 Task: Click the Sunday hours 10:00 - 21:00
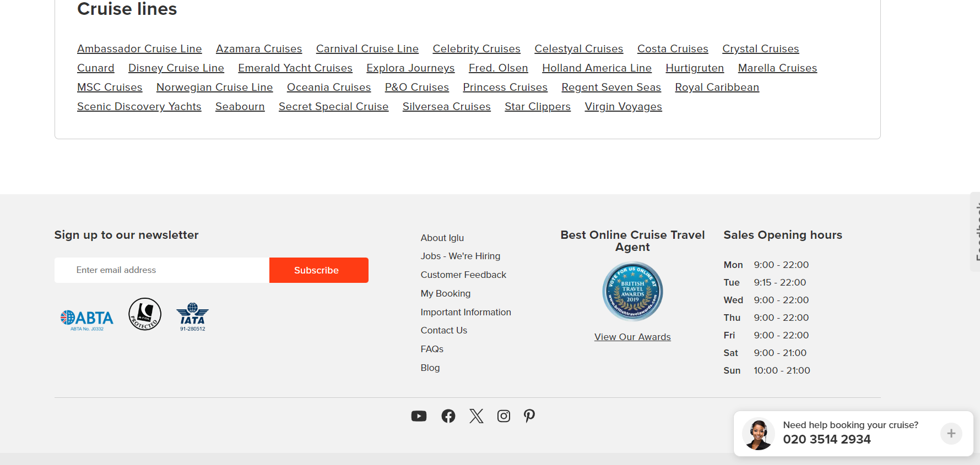(x=782, y=370)
